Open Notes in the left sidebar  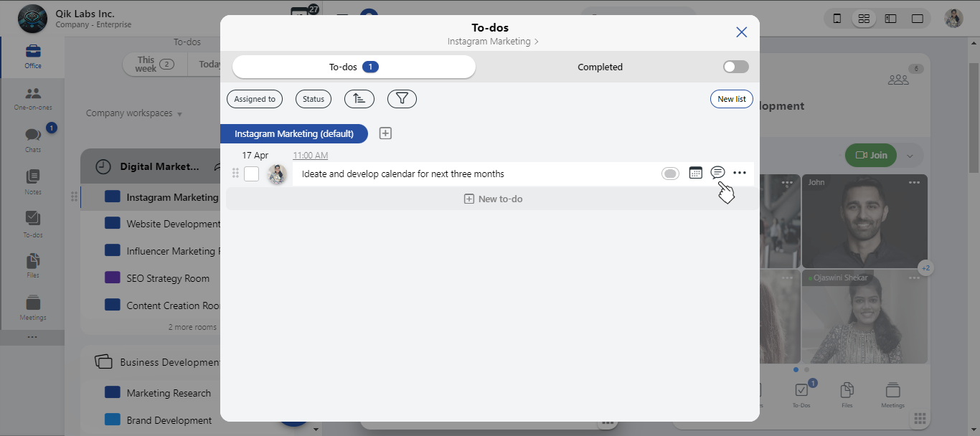pyautogui.click(x=33, y=181)
